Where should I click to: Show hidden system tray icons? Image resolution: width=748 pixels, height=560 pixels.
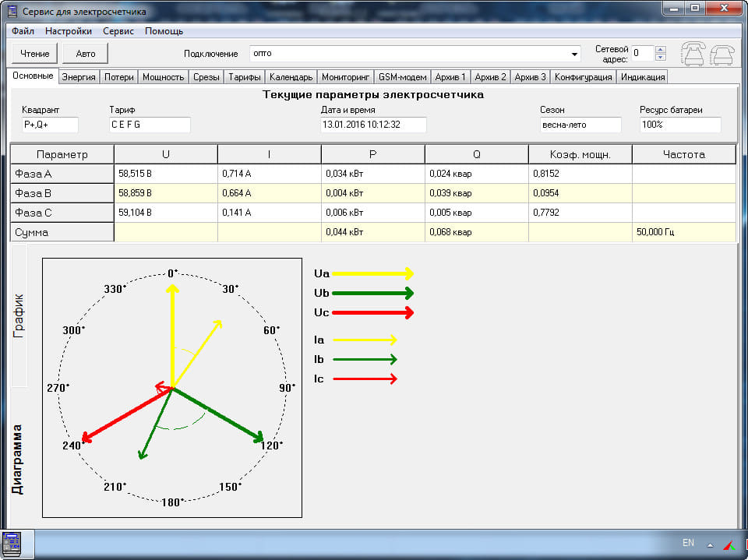point(709,544)
